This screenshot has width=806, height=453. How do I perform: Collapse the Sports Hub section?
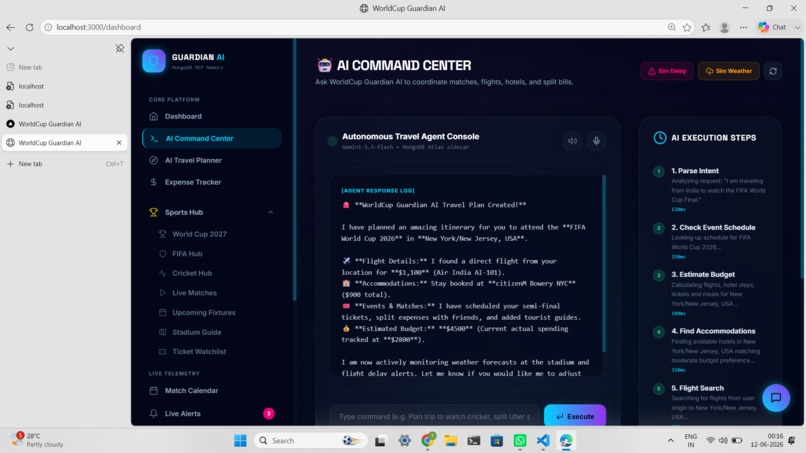[x=270, y=212]
